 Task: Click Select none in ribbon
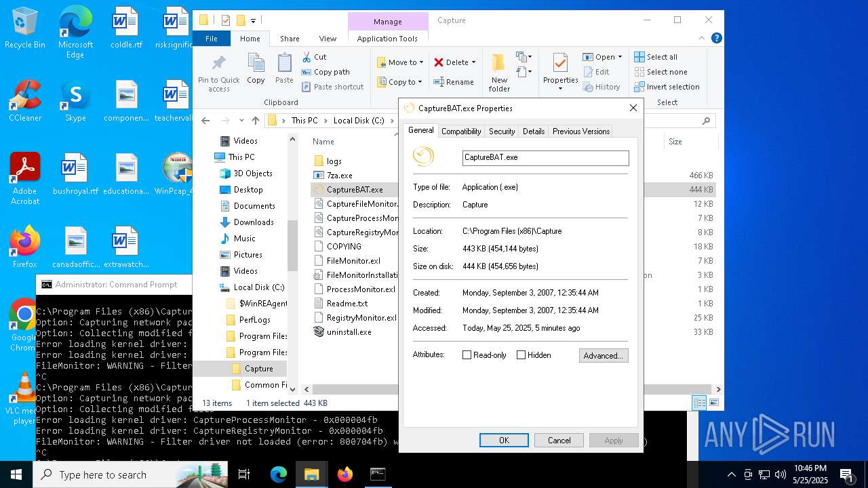click(660, 72)
